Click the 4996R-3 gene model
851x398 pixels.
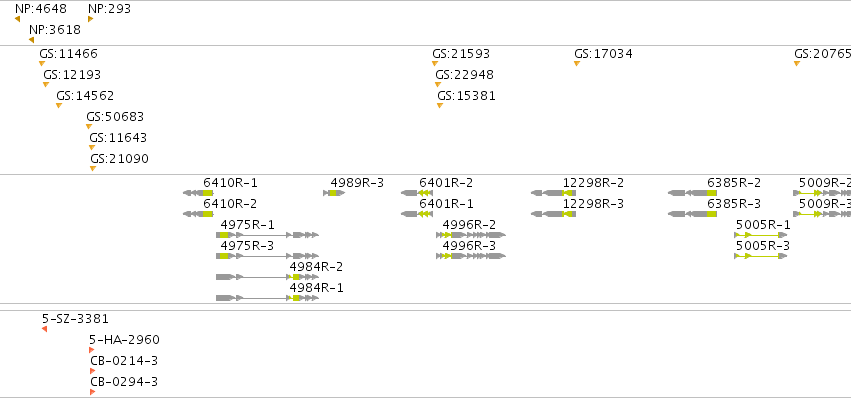[471, 256]
